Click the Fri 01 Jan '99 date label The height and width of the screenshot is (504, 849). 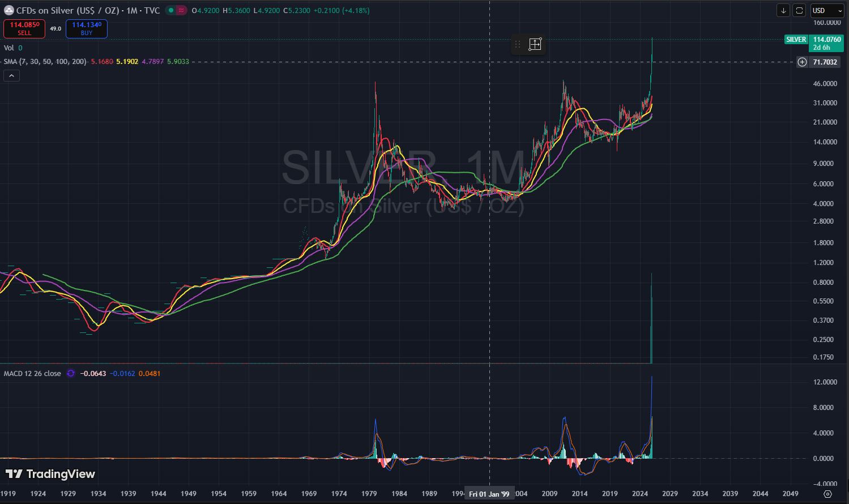pos(489,494)
